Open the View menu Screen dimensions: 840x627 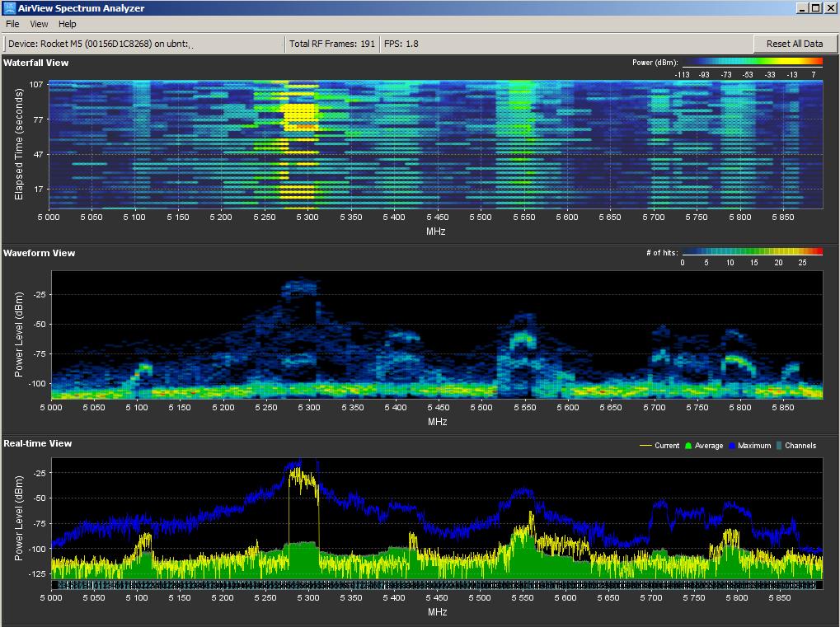tap(39, 25)
